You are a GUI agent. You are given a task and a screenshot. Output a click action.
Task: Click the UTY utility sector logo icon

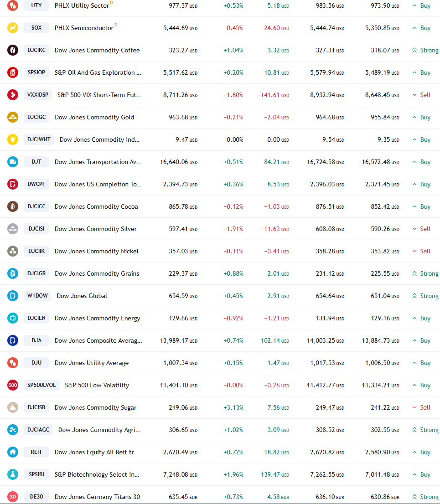point(13,5)
